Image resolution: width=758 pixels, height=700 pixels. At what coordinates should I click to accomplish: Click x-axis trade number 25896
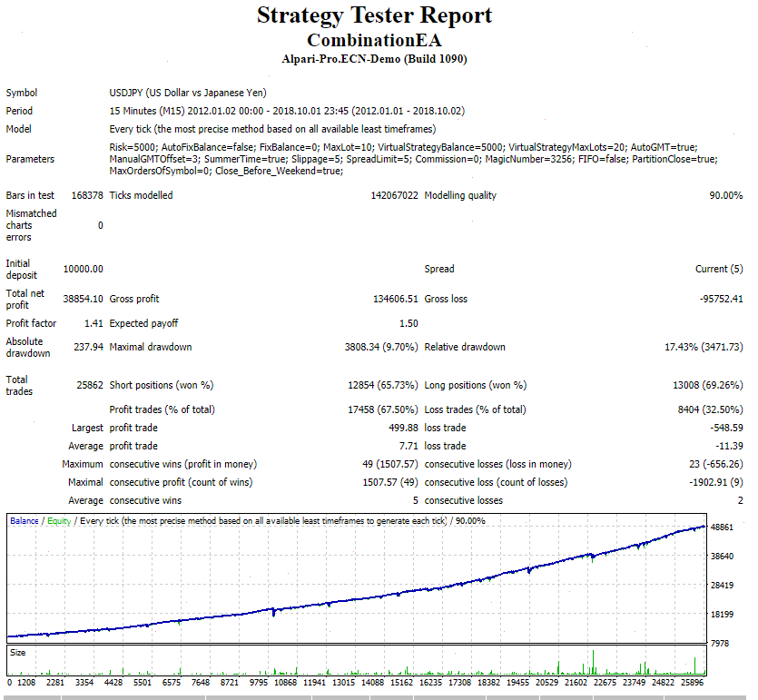point(693,683)
